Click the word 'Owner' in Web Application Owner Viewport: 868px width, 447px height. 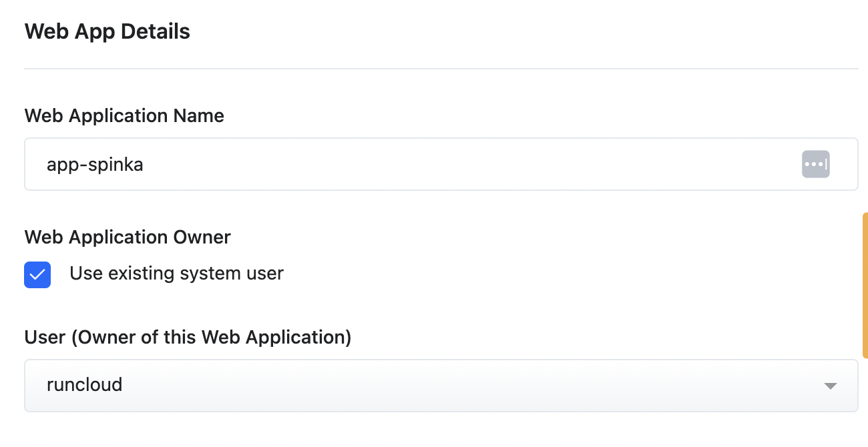(x=202, y=238)
